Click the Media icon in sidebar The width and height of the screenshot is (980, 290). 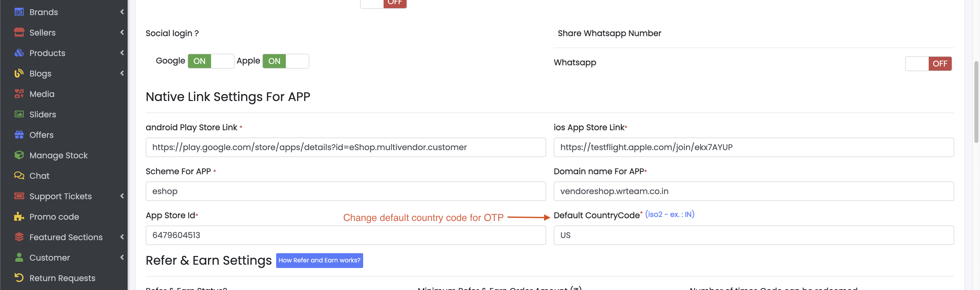click(19, 94)
